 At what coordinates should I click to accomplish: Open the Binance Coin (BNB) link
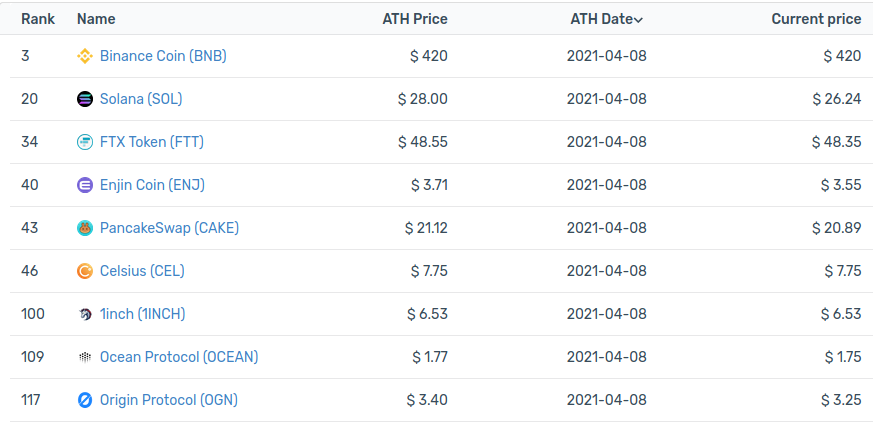pos(163,56)
